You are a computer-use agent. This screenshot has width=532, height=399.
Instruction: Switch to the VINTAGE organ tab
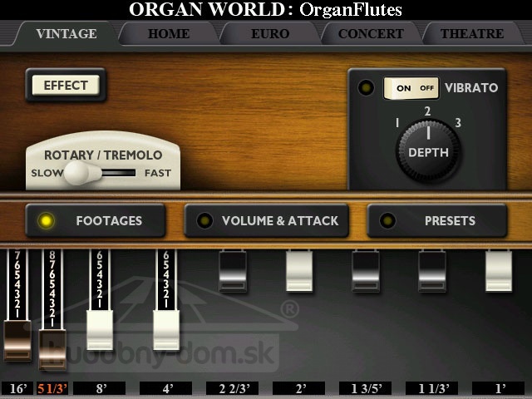click(66, 34)
